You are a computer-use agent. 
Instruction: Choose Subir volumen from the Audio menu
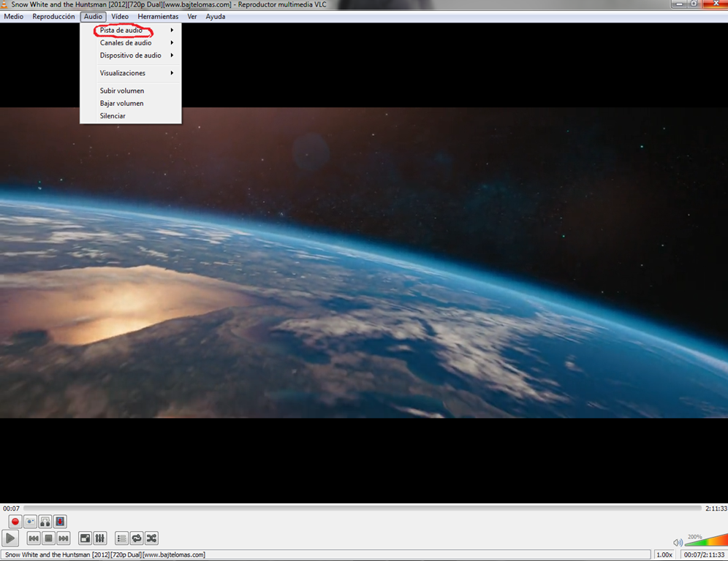pyautogui.click(x=131, y=91)
